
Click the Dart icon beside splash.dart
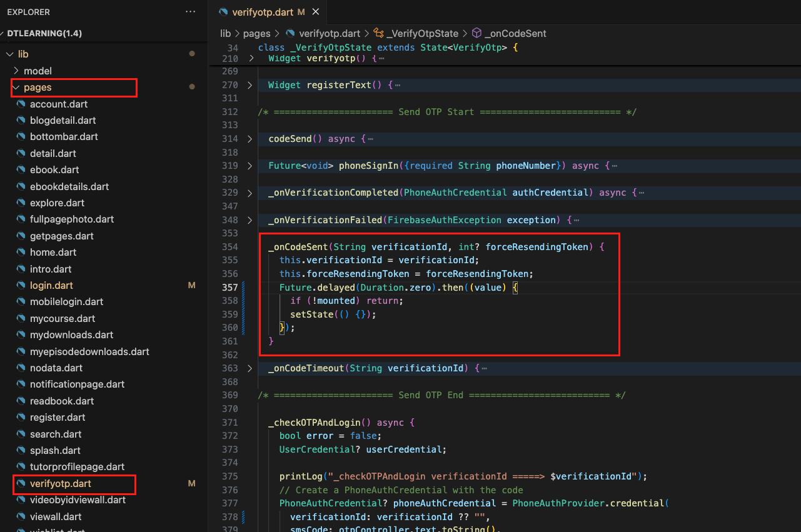click(x=21, y=451)
